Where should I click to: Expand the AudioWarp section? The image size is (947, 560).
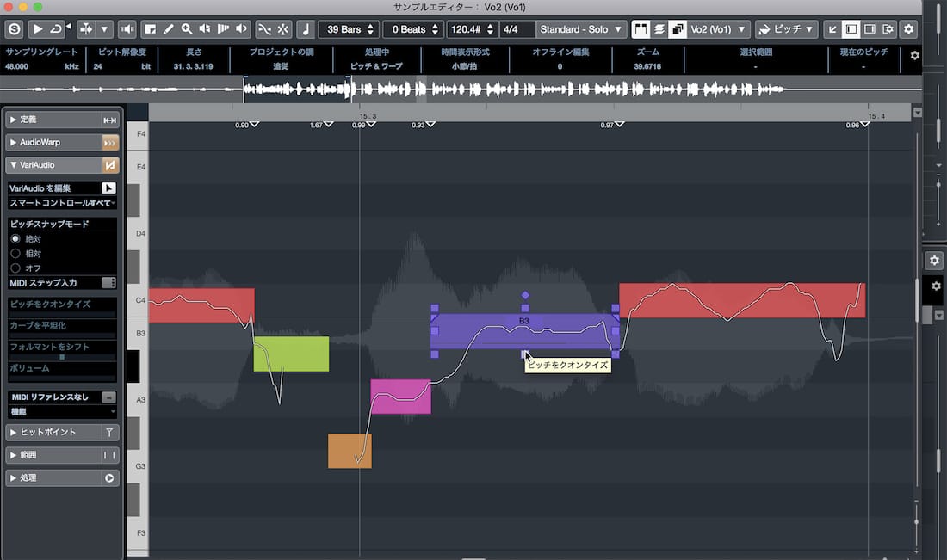(13, 143)
